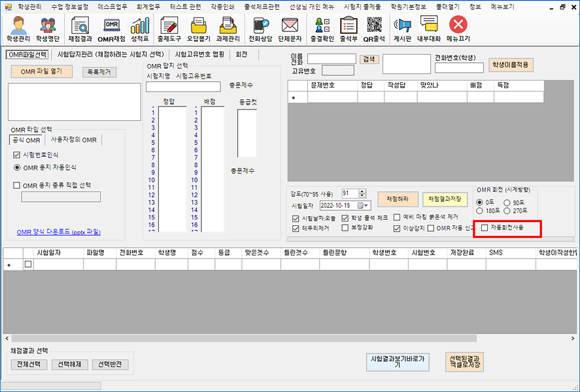
Task: Select 0도 rotation radio button
Action: 480,203
